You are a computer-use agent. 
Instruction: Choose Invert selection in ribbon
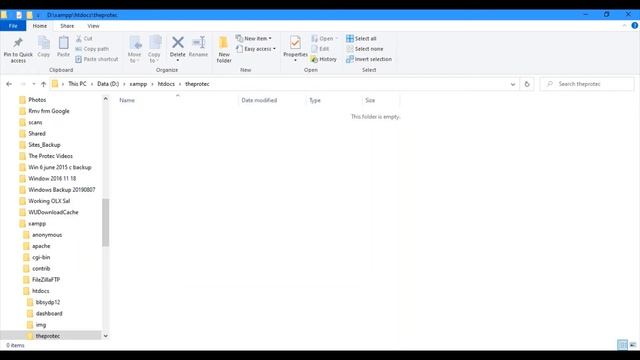[x=369, y=59]
